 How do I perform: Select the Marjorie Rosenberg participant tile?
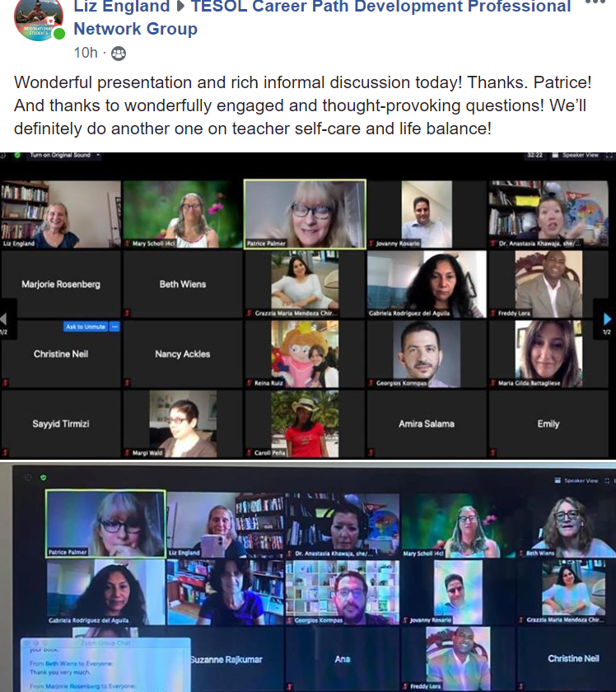click(x=61, y=284)
